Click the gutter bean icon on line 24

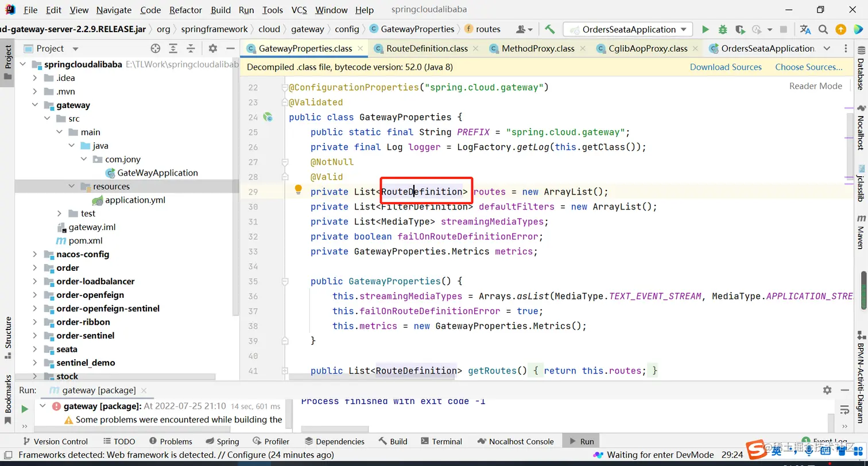click(268, 117)
